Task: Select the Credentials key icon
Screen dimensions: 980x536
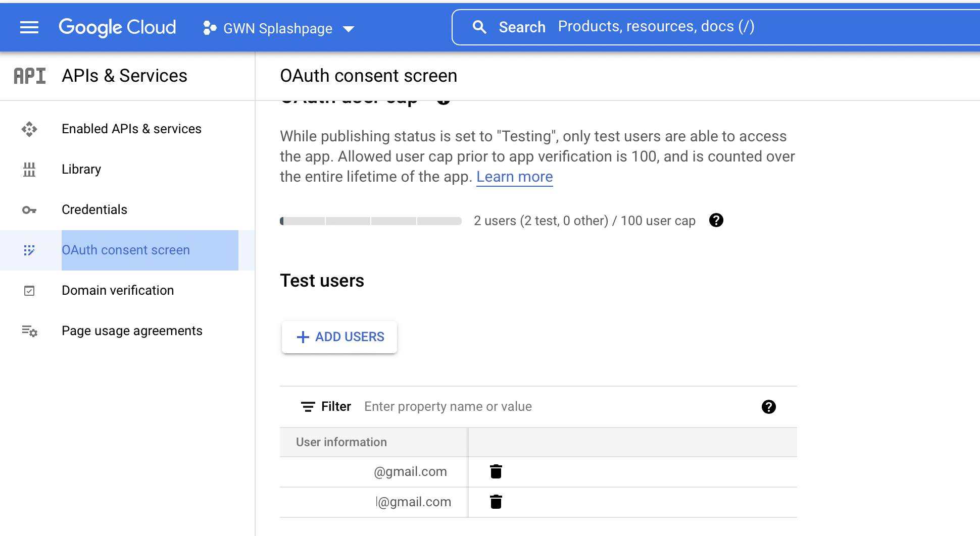Action: [29, 210]
